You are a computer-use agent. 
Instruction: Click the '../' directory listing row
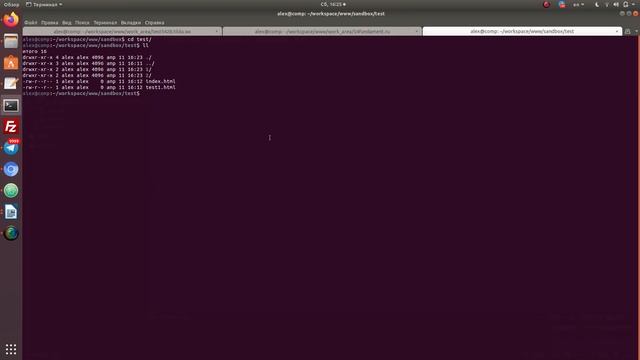[x=89, y=63]
